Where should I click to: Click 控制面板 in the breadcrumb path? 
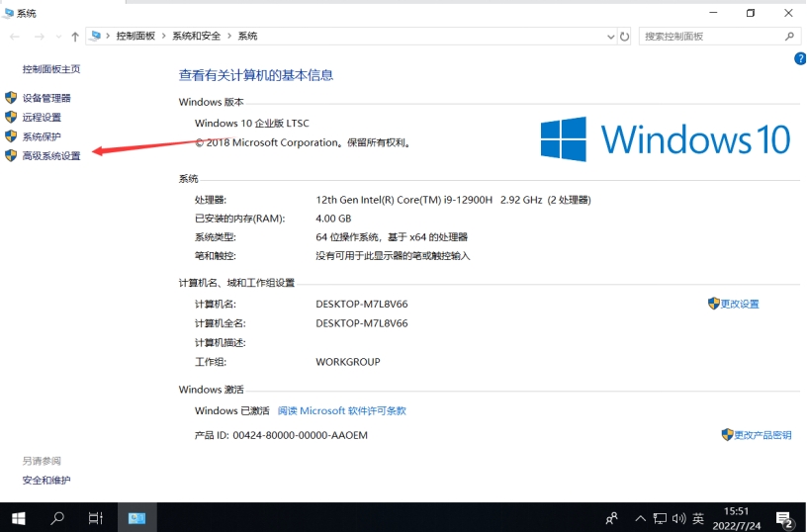tap(135, 37)
